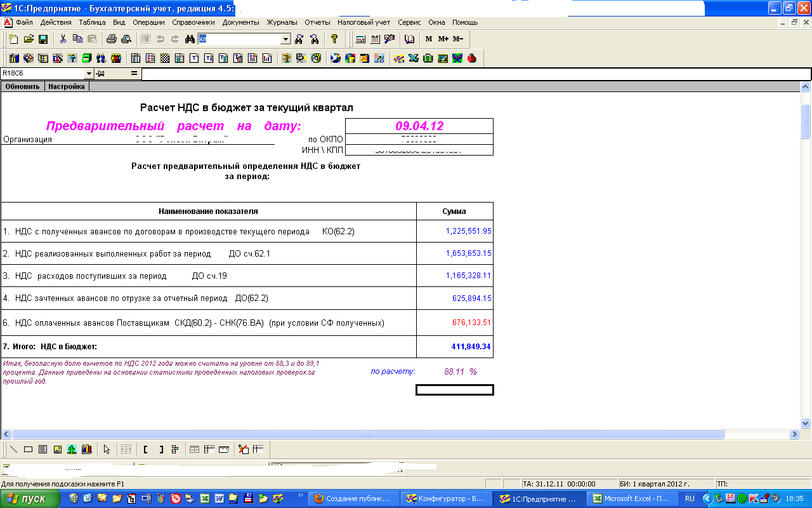Select the 1,653,653.15 sum cell
This screenshot has width=812, height=508.
[454, 253]
